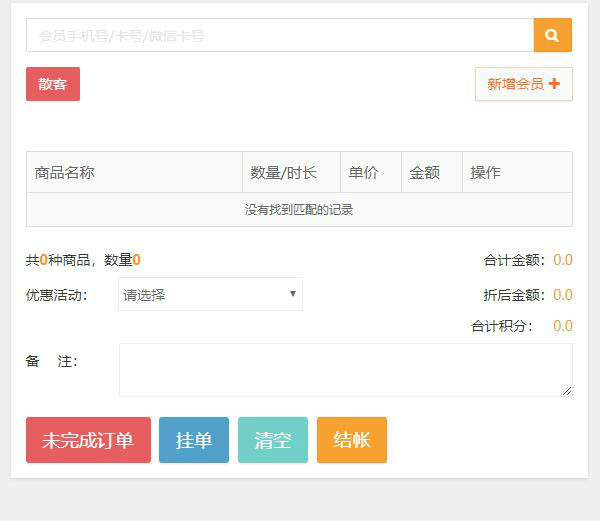This screenshot has width=600, height=521.
Task: Click inside the 备注 remarks text area
Action: click(345, 369)
